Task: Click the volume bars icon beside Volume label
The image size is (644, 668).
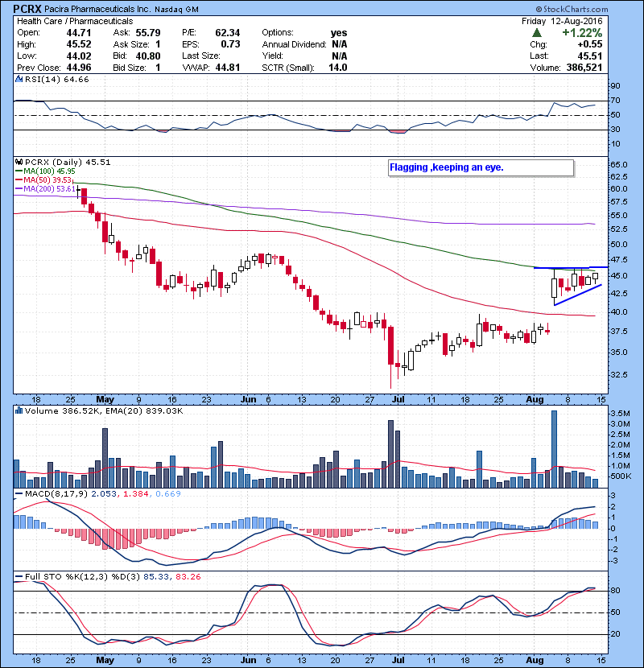Action: pos(19,410)
